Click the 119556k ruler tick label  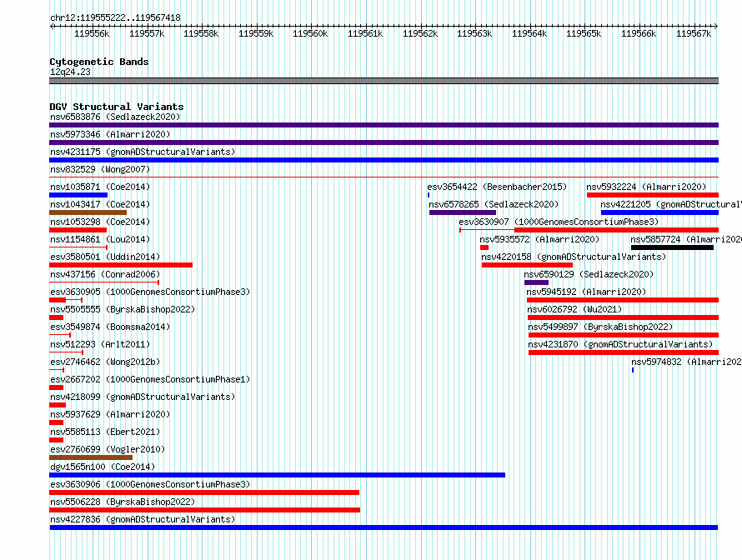[92, 33]
